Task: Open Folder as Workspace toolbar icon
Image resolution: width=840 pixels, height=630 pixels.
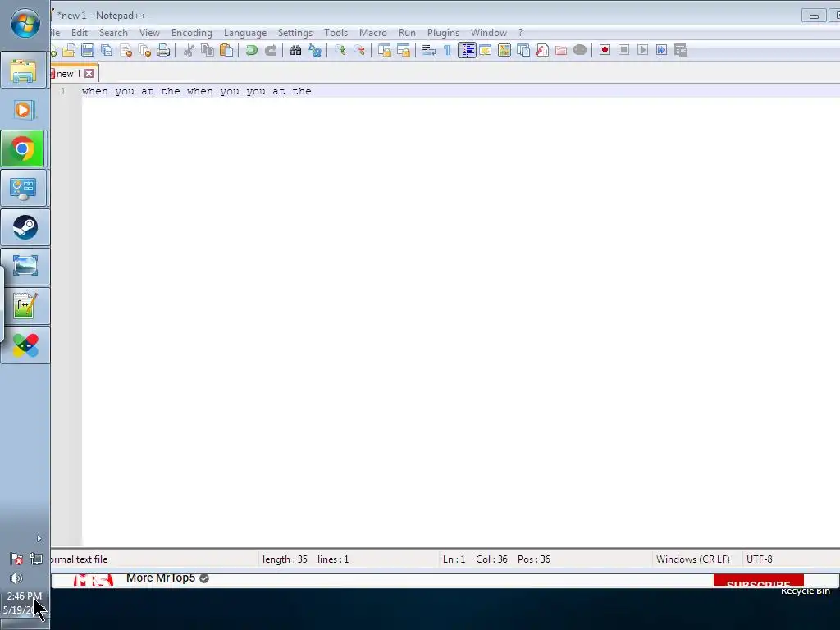Action: (561, 50)
